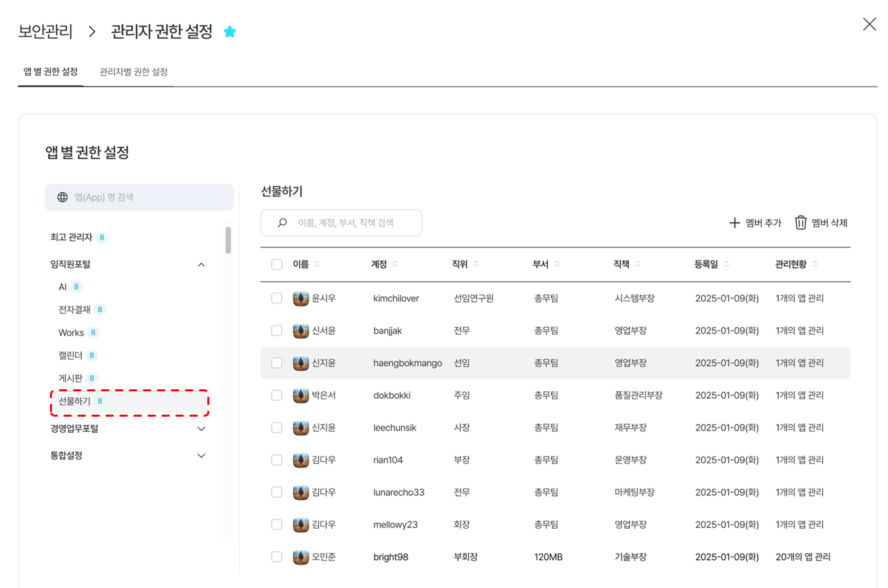Click the globe icon in app search

pos(63,197)
